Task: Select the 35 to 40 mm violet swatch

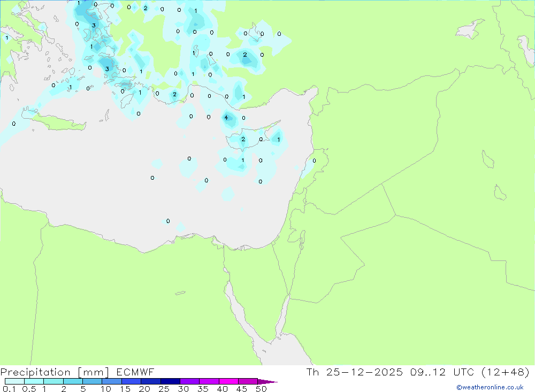Action: (209, 381)
